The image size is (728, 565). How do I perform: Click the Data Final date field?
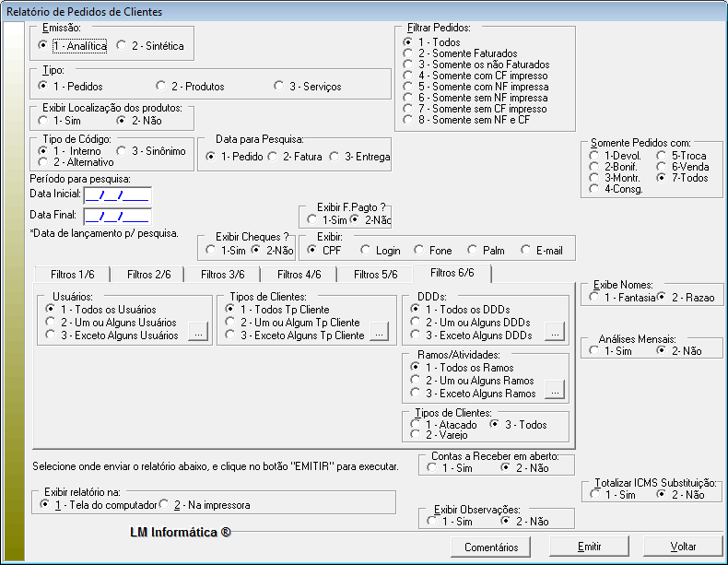[117, 217]
